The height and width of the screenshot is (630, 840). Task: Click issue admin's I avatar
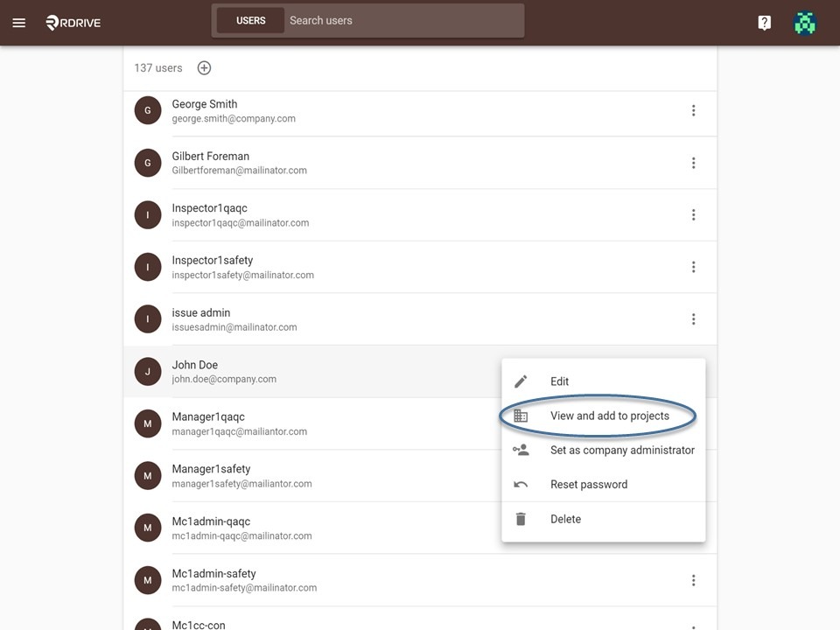[148, 319]
